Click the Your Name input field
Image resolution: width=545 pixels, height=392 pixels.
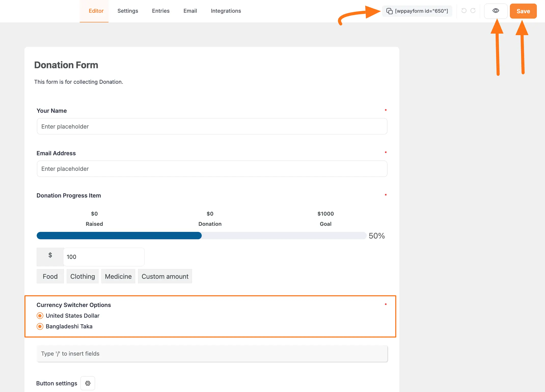coord(212,126)
